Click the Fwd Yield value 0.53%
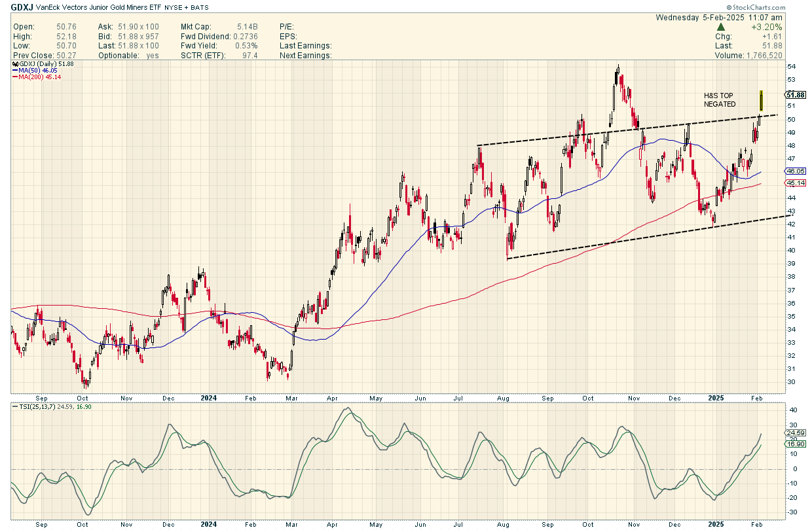This screenshot has width=812, height=530. tap(247, 46)
